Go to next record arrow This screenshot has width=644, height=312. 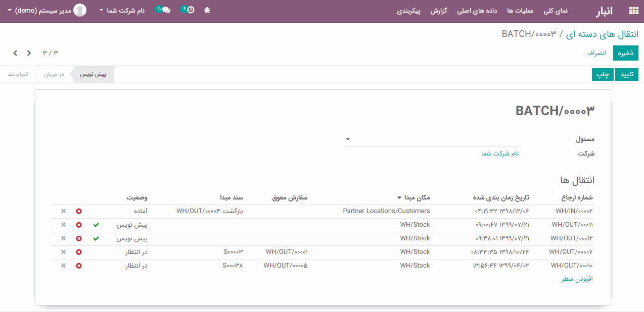coord(15,53)
